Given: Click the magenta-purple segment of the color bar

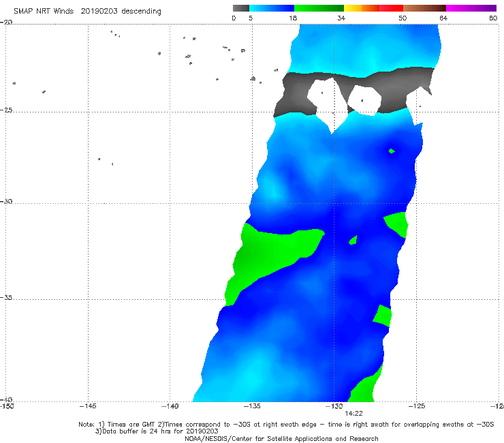Looking at the screenshot, I should (x=471, y=8).
